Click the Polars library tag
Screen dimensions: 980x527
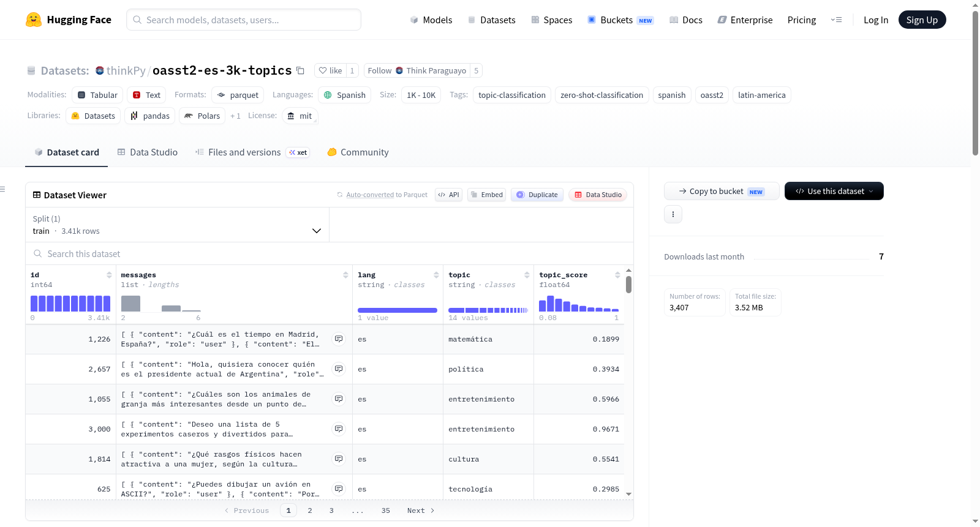[x=202, y=116]
